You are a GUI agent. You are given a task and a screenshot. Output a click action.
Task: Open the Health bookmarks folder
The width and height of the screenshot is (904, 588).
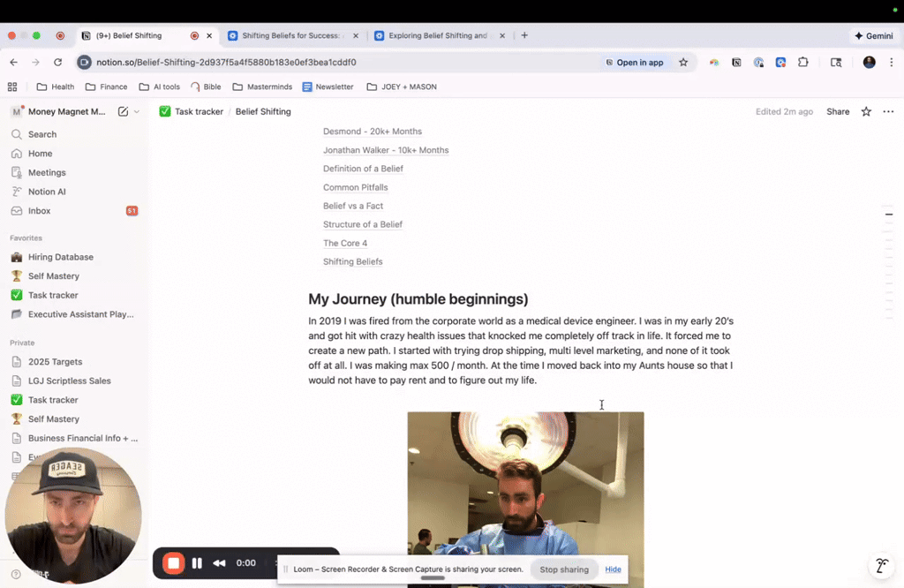[56, 87]
